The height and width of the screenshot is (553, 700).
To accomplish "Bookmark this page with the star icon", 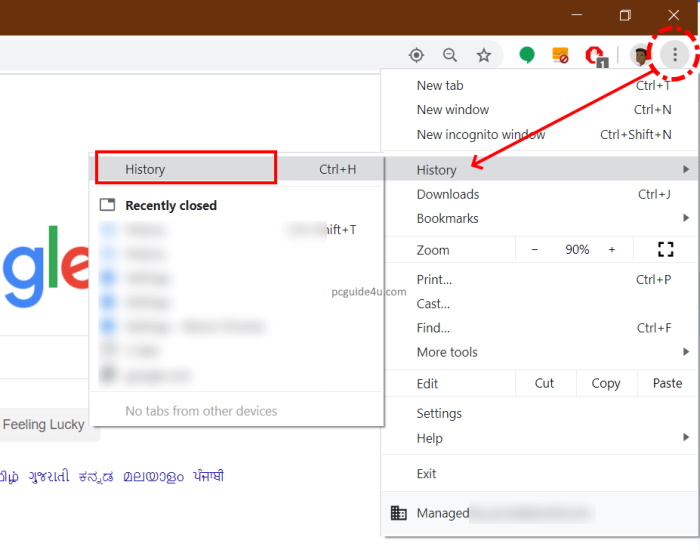I will click(483, 55).
